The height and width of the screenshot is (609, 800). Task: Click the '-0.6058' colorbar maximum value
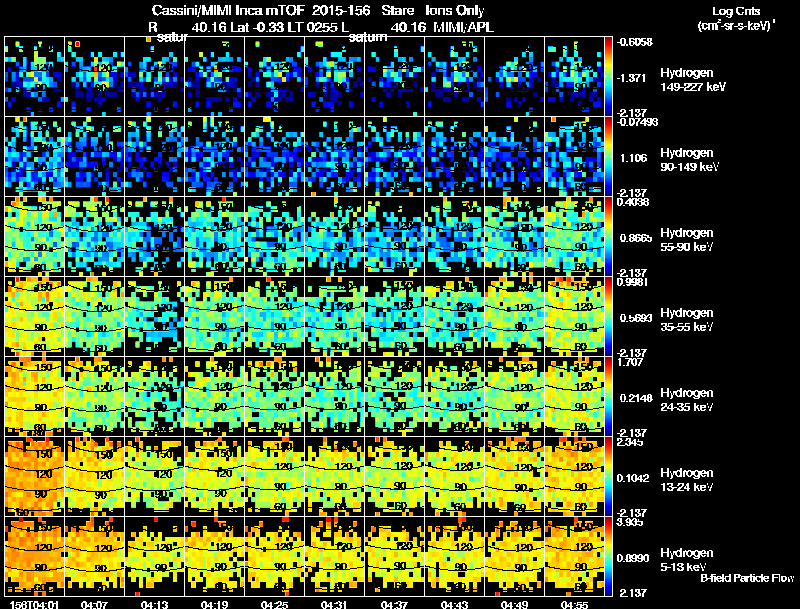click(x=634, y=42)
